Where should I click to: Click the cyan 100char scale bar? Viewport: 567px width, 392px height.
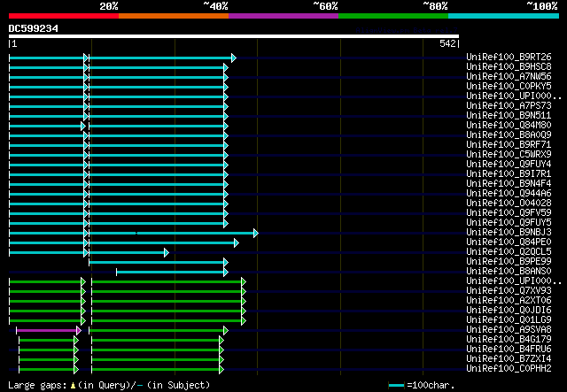[396, 386]
